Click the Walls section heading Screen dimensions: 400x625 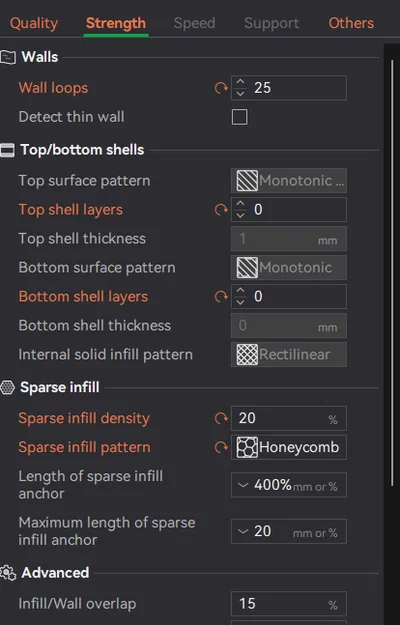(x=40, y=57)
